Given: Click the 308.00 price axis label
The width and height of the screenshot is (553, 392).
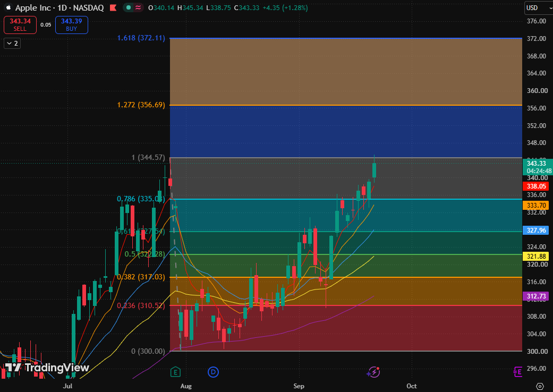Looking at the screenshot, I should click(537, 316).
